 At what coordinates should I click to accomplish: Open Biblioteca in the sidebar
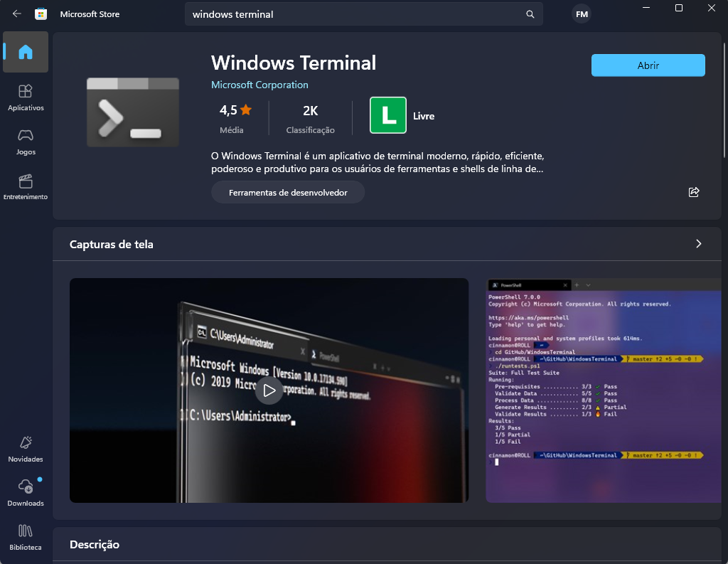26,537
